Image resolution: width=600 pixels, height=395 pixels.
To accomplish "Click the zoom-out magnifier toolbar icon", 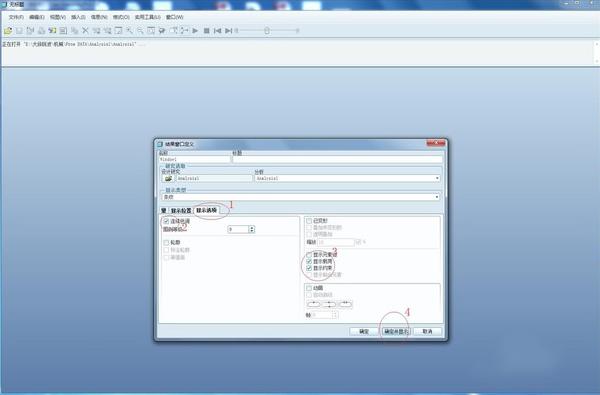I will coord(140,31).
